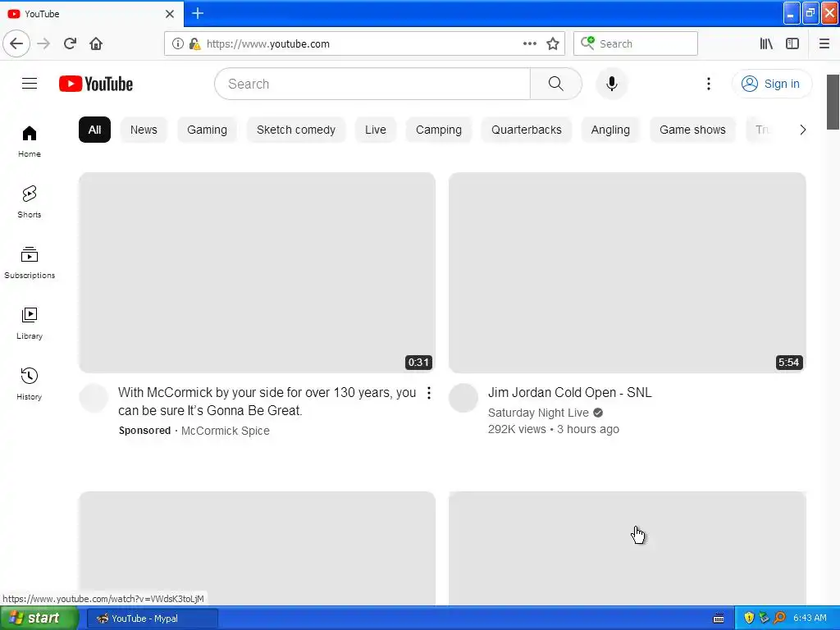Go back with the browser back arrow

[16, 43]
